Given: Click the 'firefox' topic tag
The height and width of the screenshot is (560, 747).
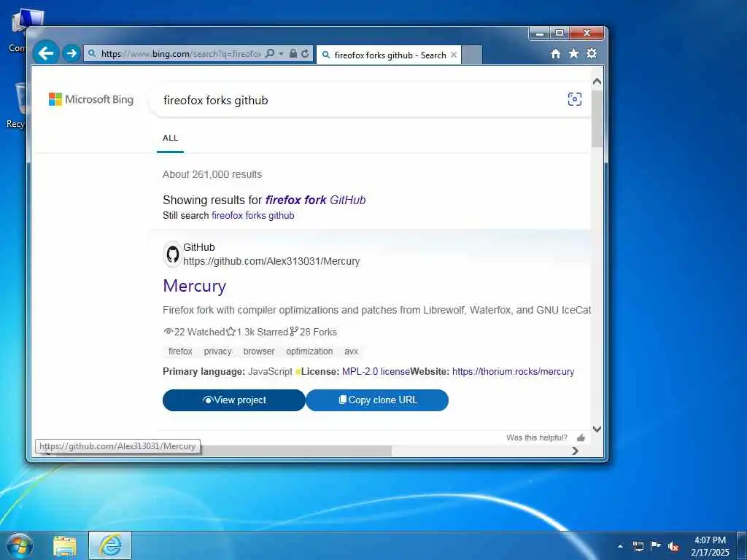Looking at the screenshot, I should [x=181, y=351].
